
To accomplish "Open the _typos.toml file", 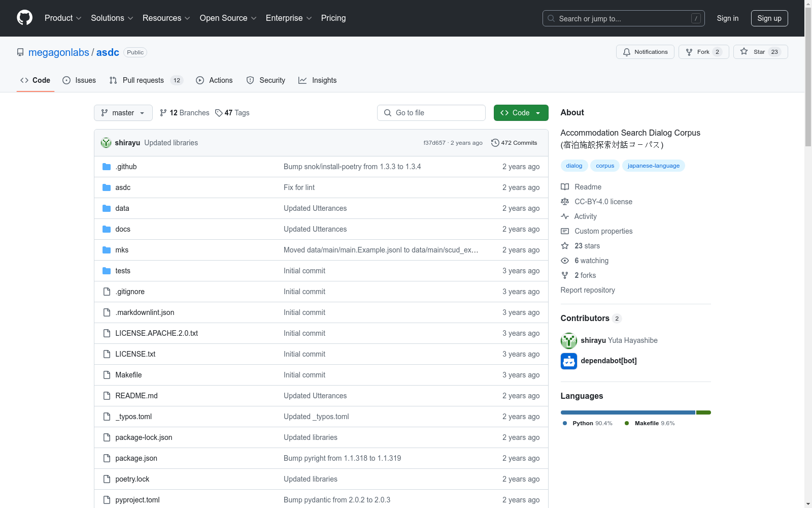I will [133, 417].
